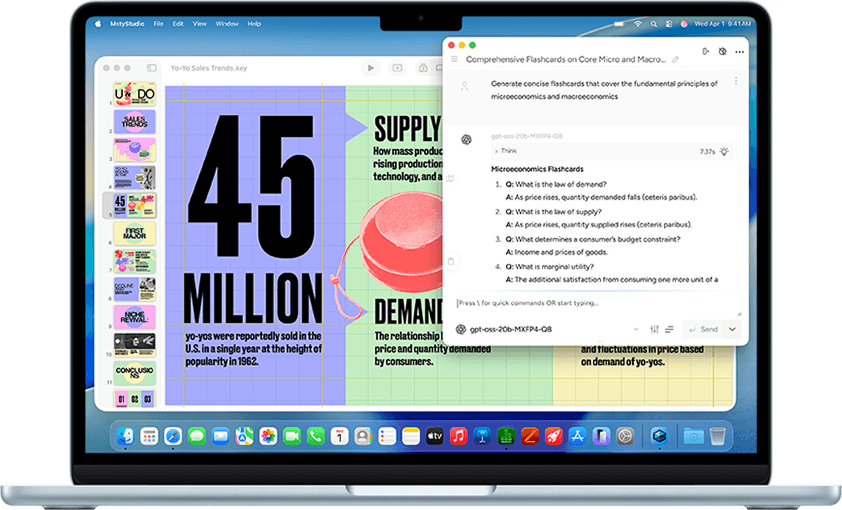Edit chat title with the pencil icon
Image resolution: width=842 pixels, height=510 pixels.
coord(676,60)
